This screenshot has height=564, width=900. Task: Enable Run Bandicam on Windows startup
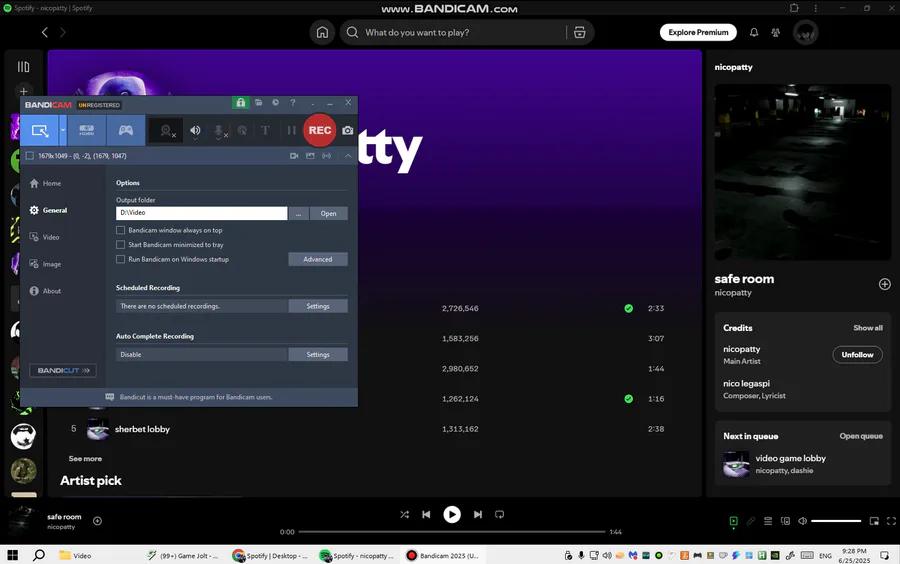coord(121,259)
